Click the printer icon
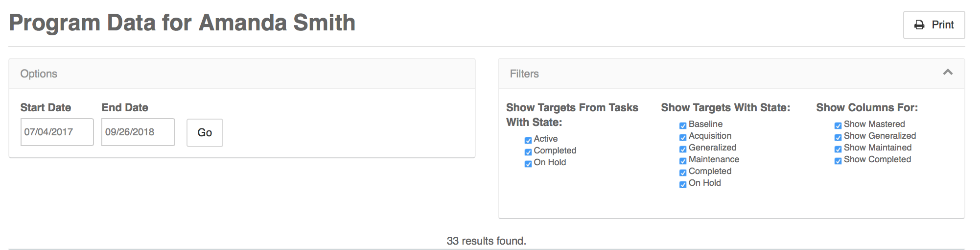 click(x=919, y=25)
